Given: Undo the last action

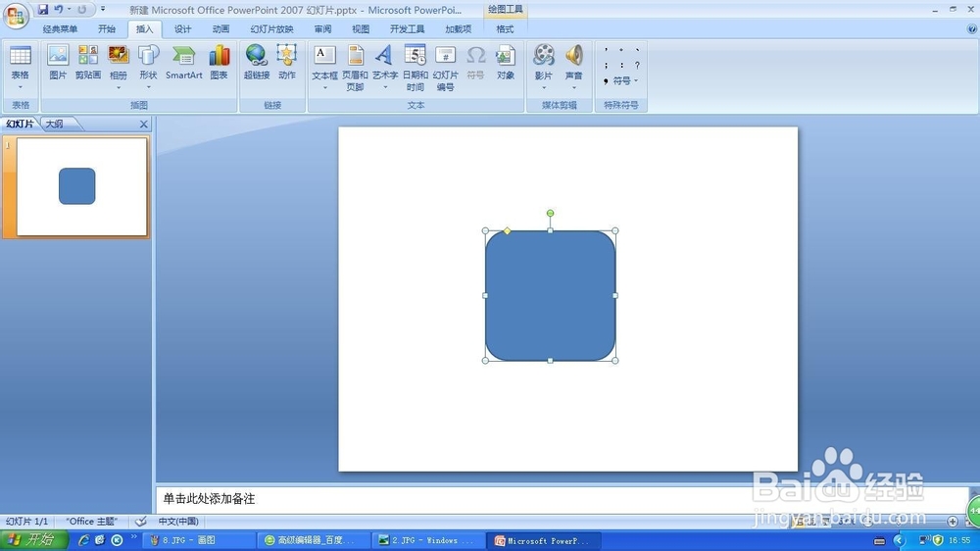Looking at the screenshot, I should (x=58, y=10).
